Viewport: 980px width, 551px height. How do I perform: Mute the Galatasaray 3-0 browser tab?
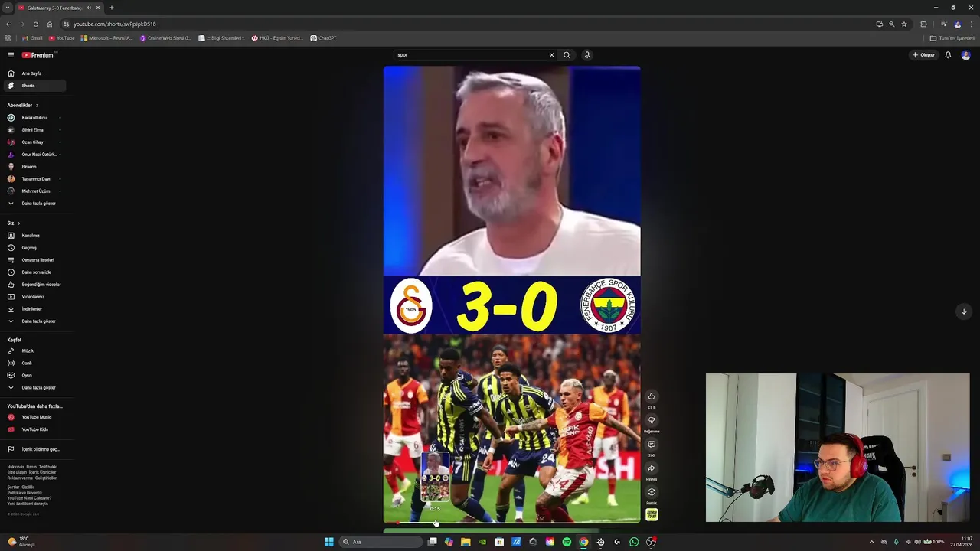tap(89, 8)
